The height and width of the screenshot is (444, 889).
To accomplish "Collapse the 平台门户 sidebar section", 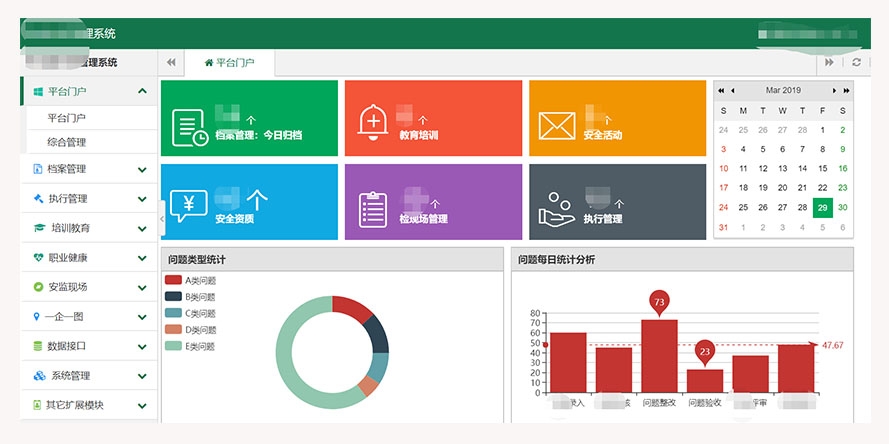I will pos(142,91).
